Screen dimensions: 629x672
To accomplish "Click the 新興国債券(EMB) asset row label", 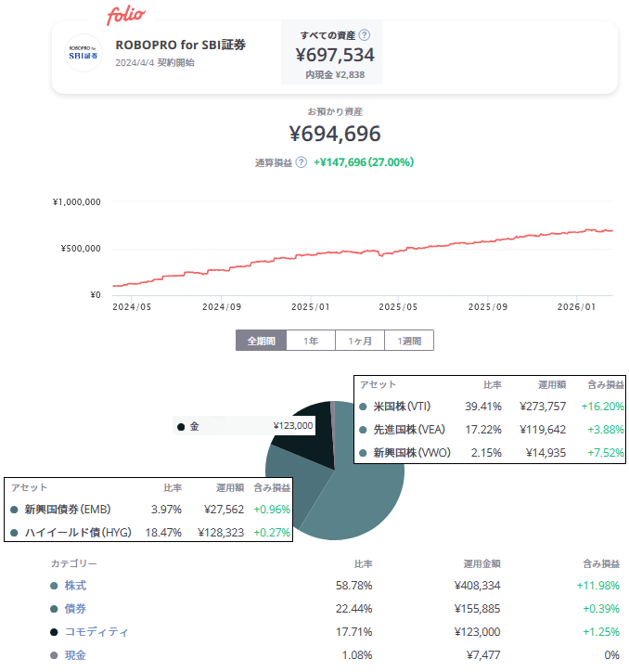I will (x=68, y=510).
